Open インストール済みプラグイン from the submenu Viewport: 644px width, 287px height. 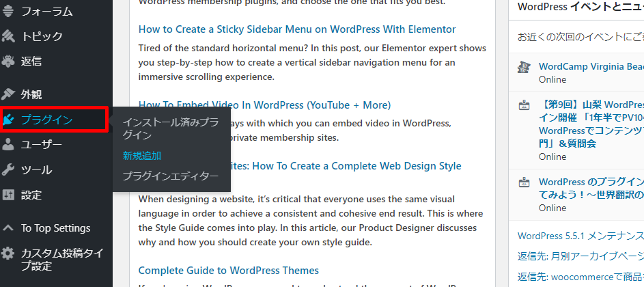pos(170,128)
